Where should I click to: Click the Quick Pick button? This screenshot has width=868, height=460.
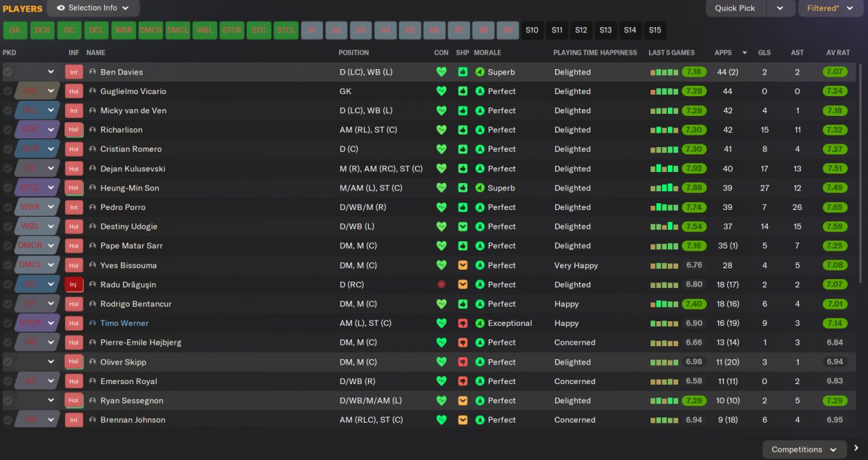click(736, 8)
